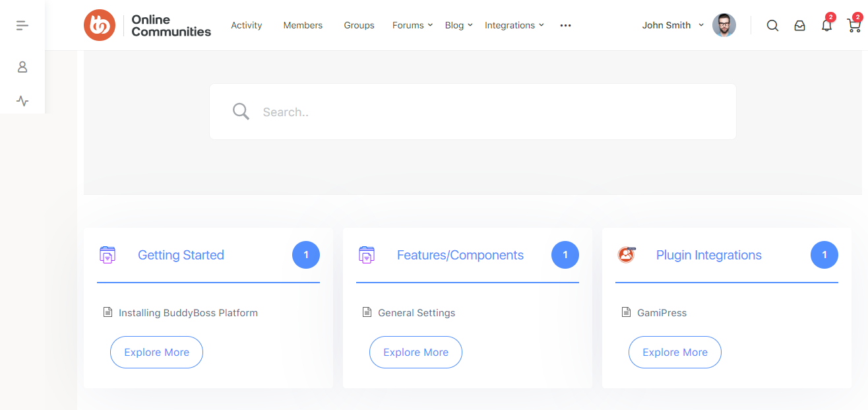The image size is (868, 410).
Task: Open the Installing BuddyBoss Platform article link
Action: pos(188,312)
